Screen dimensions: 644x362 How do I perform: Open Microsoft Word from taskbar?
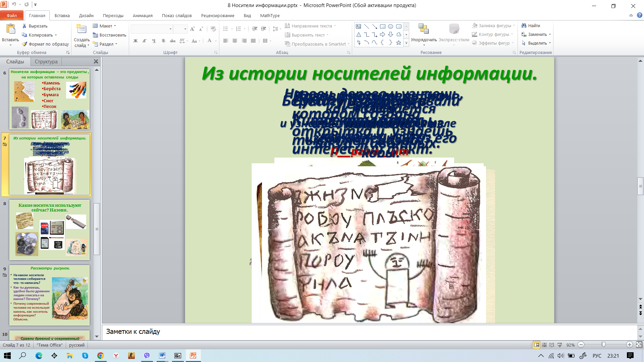coord(162,356)
